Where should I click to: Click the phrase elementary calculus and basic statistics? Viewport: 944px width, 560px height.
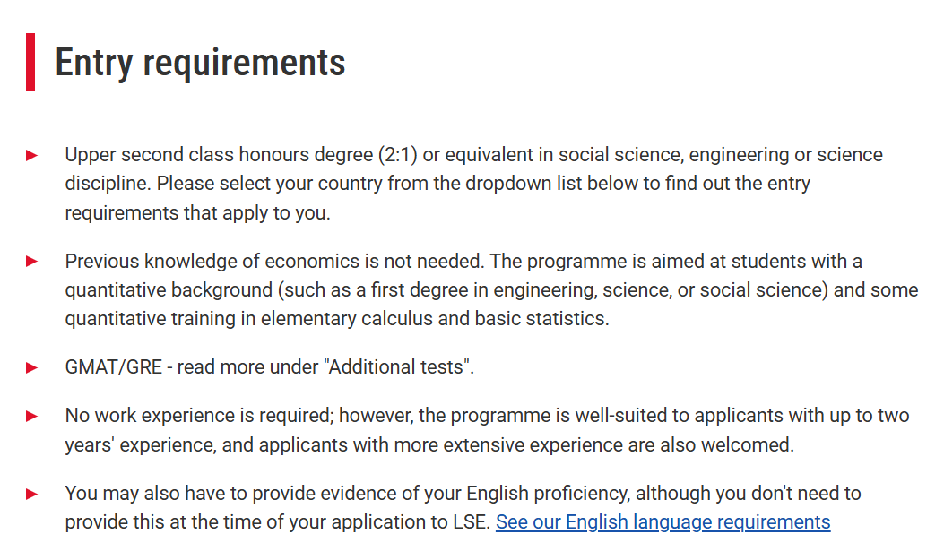[435, 319]
